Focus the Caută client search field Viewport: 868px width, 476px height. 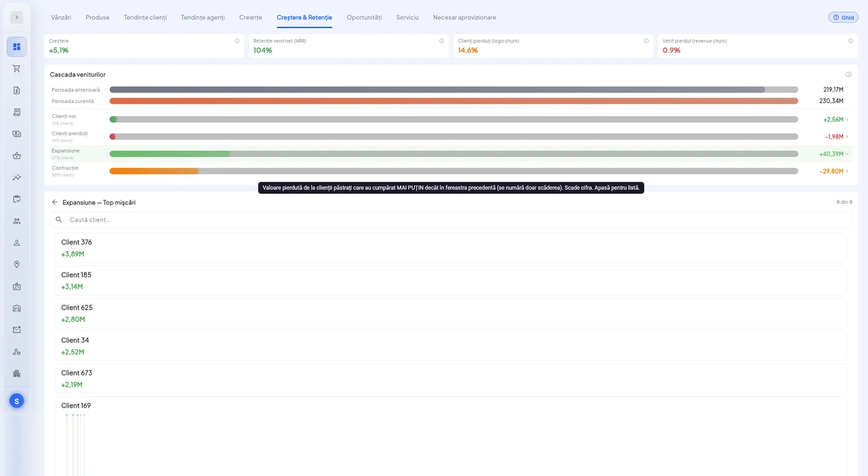point(451,220)
